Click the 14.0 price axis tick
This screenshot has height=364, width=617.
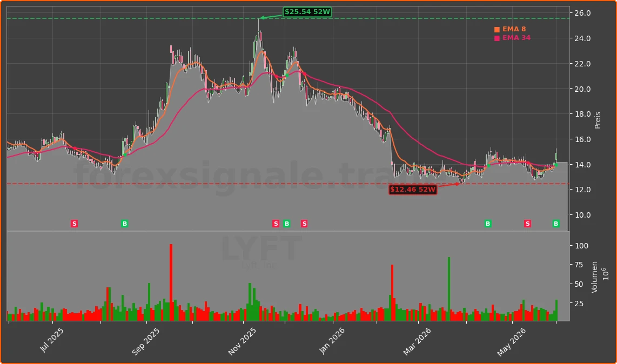pyautogui.click(x=583, y=165)
